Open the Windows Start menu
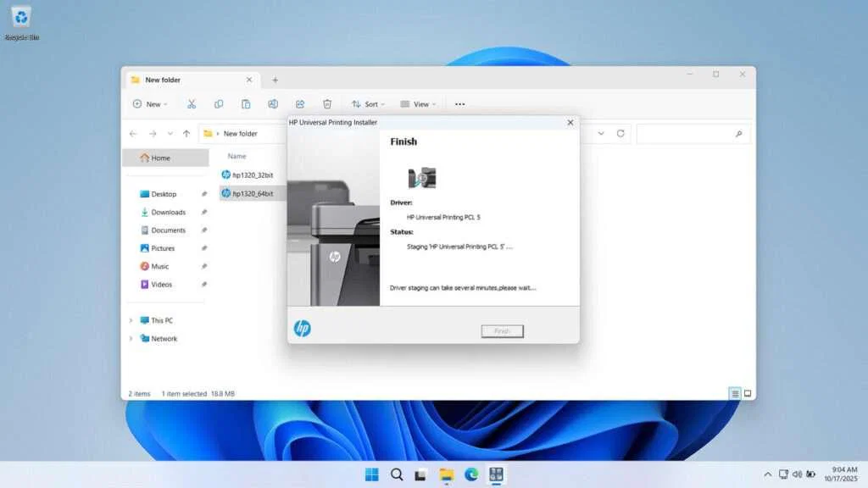868x488 pixels. click(x=371, y=475)
